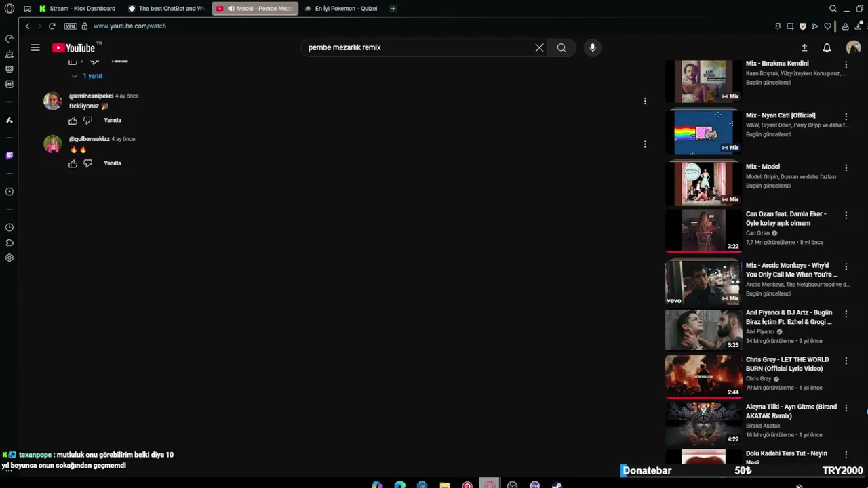Open menu for Anıl Piyancı video
Viewport: 868px width, 488px height.
point(846,314)
